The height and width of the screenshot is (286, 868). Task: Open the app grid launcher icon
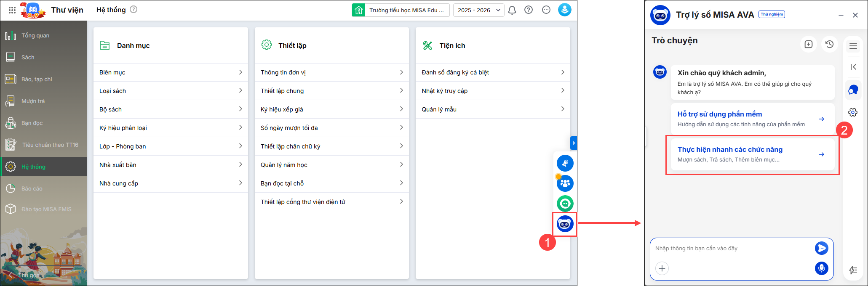[12, 10]
